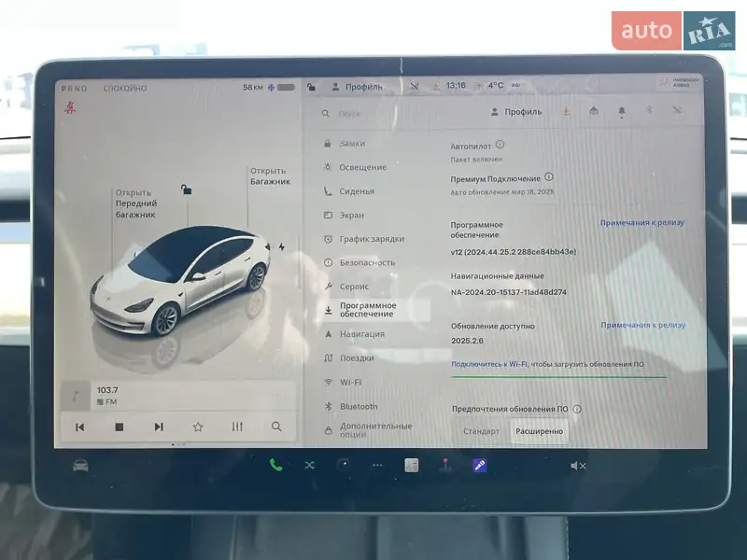Go to previous radio station
This screenshot has height=560, width=747.
click(x=80, y=427)
